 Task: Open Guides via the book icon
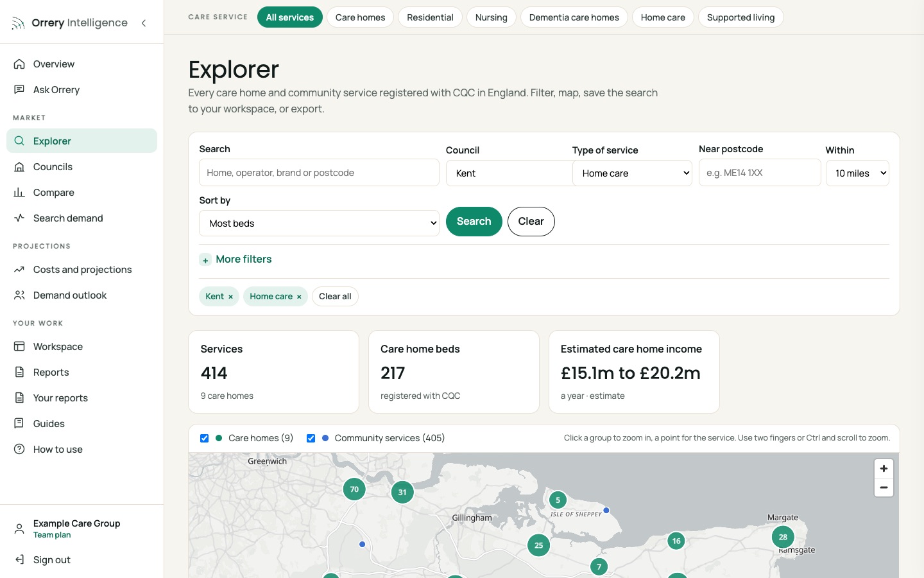point(19,424)
